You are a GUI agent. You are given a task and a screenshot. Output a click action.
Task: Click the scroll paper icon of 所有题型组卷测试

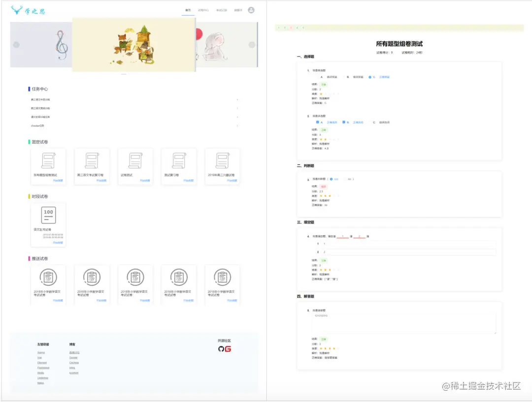tap(48, 161)
